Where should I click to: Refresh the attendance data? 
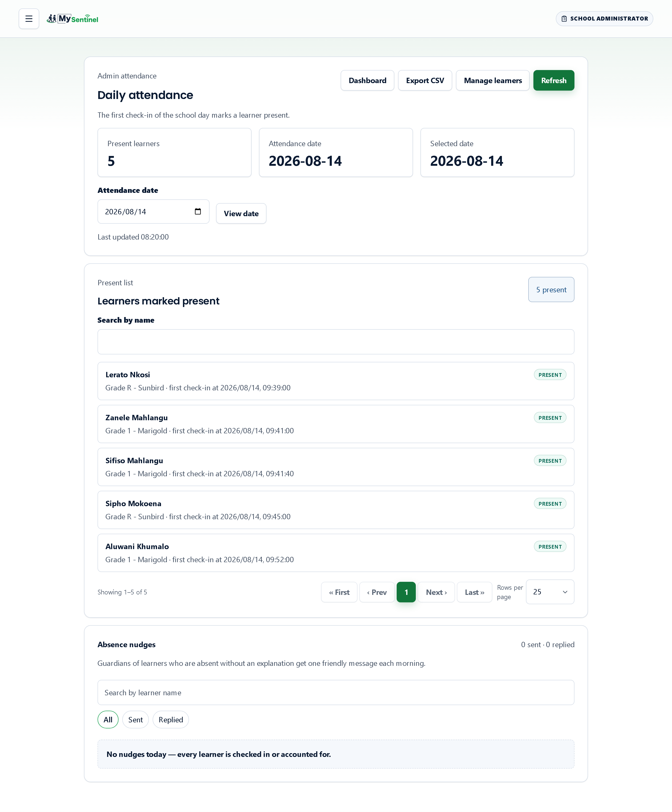click(553, 80)
